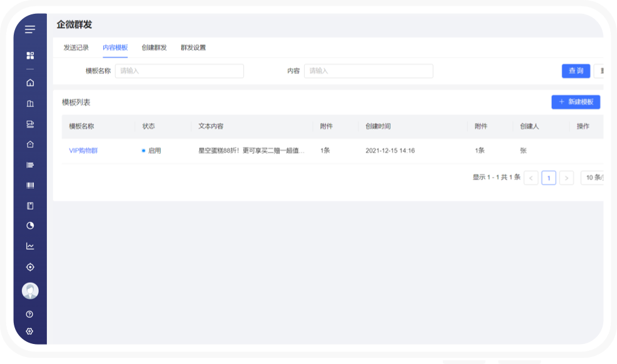
Task: Select the barcode sidebar icon
Action: point(30,185)
